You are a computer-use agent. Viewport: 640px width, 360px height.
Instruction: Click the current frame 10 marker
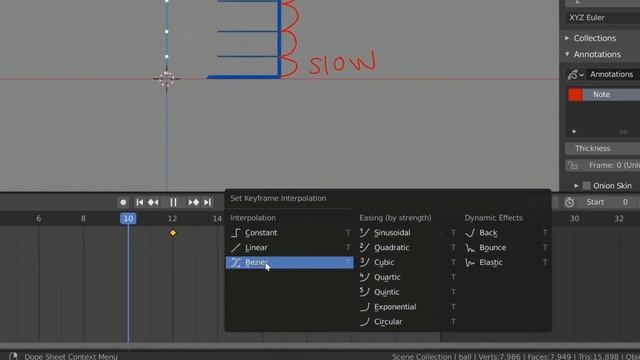(128, 218)
